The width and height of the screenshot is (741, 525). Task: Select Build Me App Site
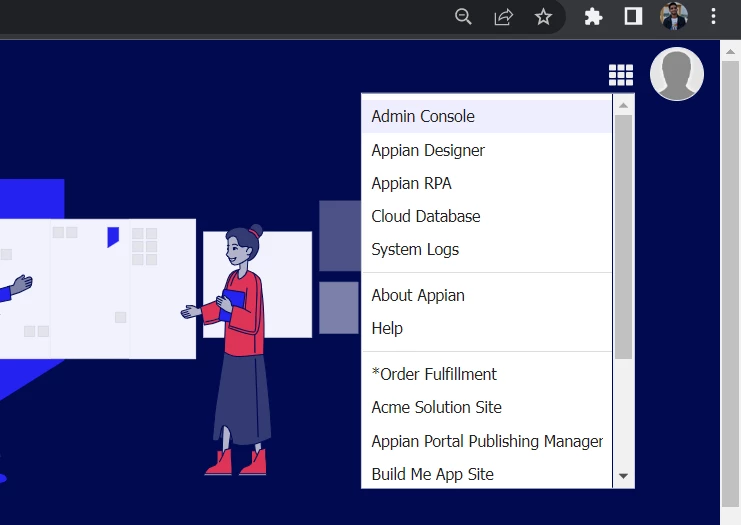click(487, 474)
